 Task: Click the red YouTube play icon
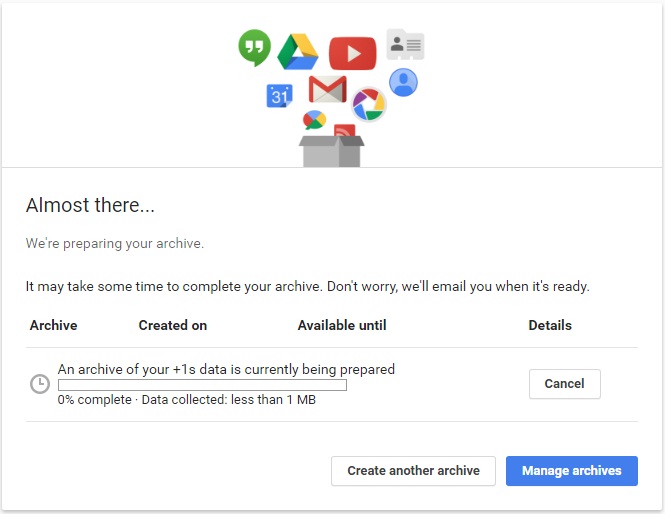pos(352,53)
